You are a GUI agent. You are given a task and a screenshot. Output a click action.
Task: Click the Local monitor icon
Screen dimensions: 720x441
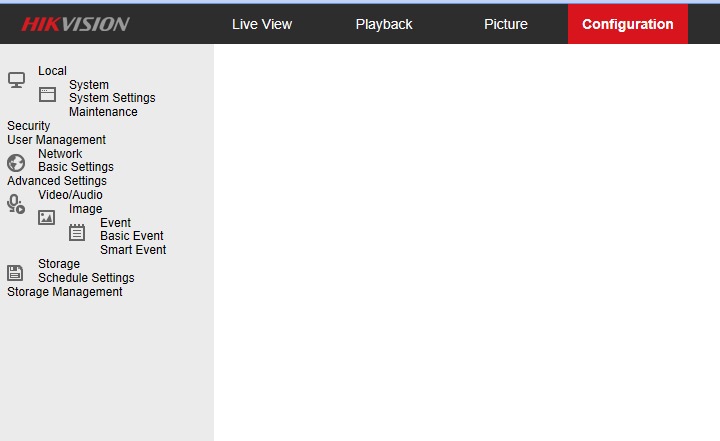click(x=16, y=80)
